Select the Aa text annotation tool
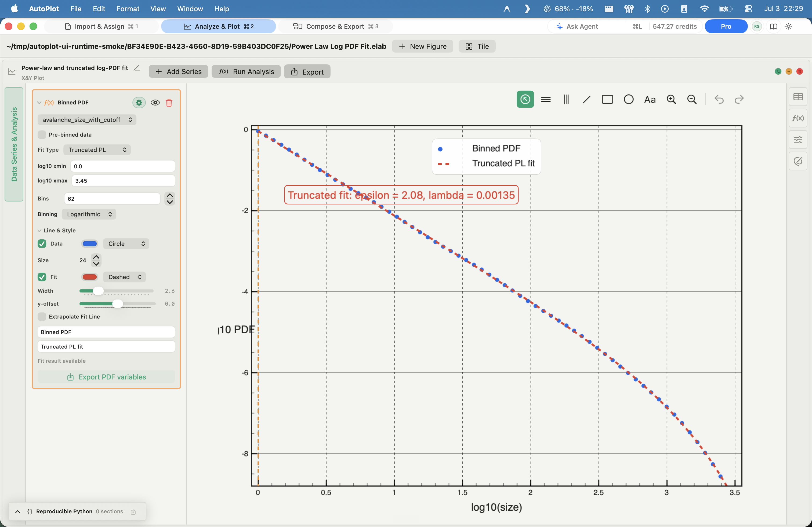 pyautogui.click(x=650, y=100)
